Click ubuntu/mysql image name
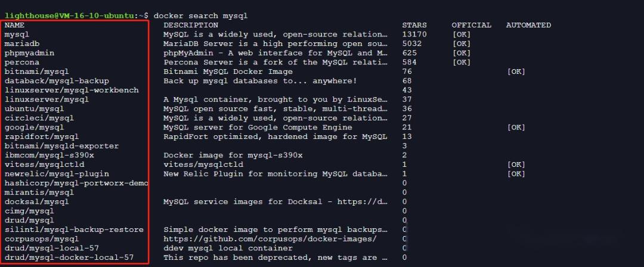Viewport: 644px width, 267px height. pos(34,109)
